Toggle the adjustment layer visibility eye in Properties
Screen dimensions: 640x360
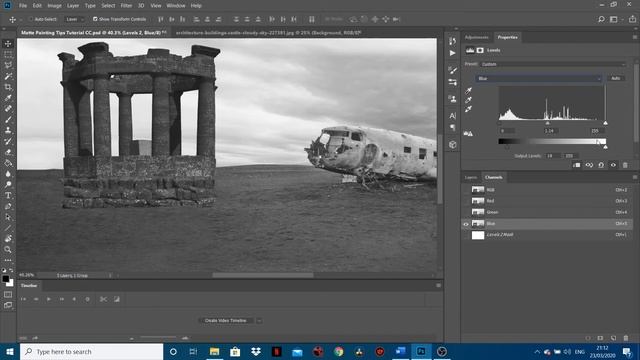(x=613, y=165)
